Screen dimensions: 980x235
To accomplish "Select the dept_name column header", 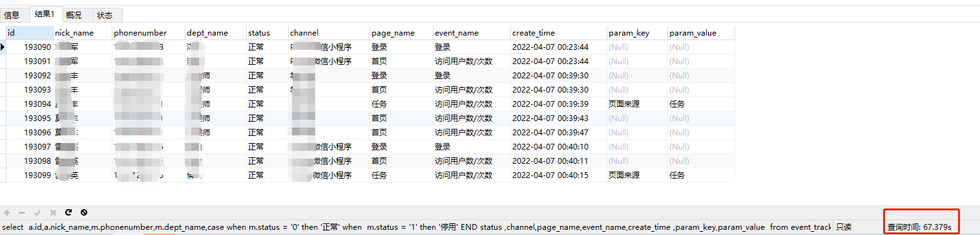I will (216, 32).
